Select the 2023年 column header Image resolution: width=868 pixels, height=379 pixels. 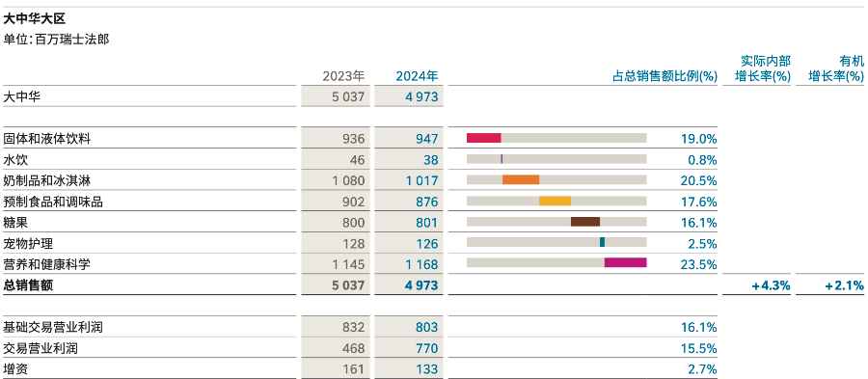(x=343, y=76)
